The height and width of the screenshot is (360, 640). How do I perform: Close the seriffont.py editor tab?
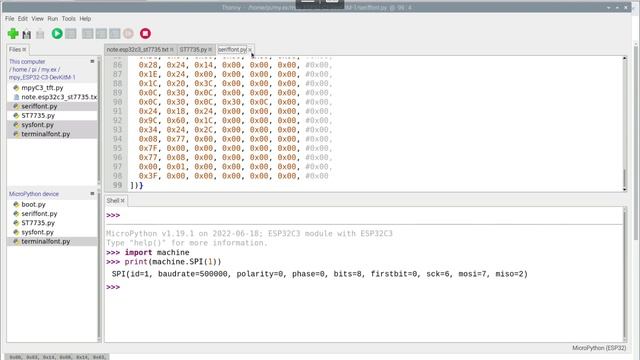[250, 50]
